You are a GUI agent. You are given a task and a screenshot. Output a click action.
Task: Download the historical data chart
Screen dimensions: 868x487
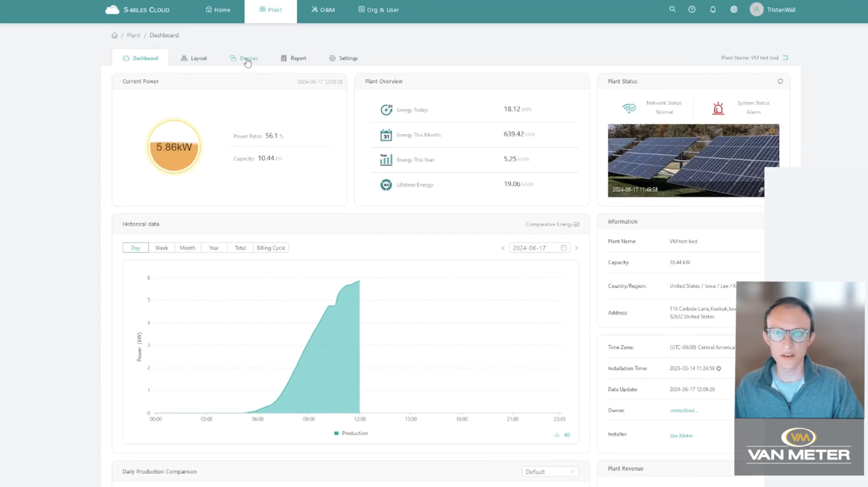557,435
